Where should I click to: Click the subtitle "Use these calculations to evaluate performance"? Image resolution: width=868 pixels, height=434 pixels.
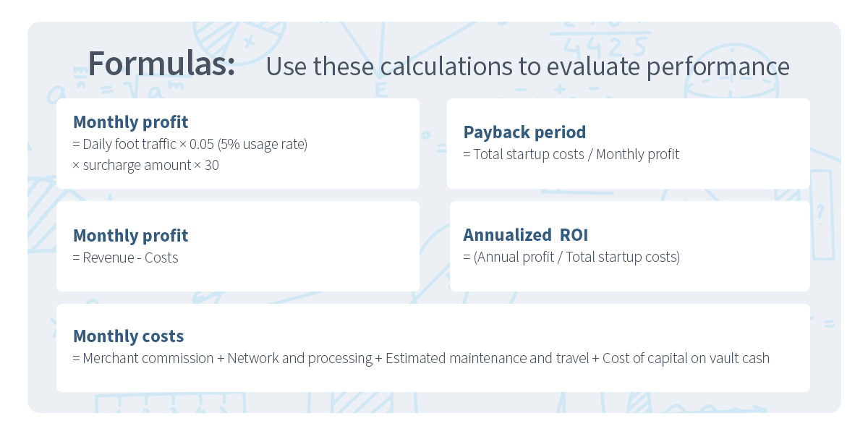(x=527, y=67)
